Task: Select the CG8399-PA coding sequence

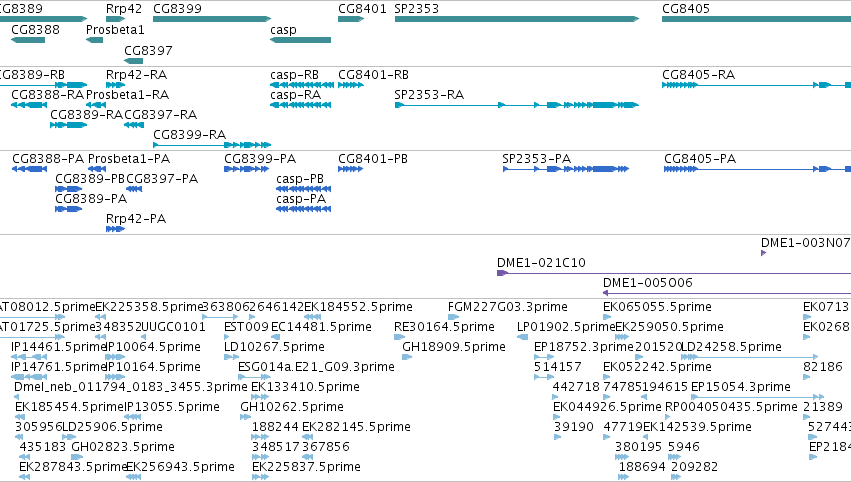Action: pyautogui.click(x=247, y=169)
